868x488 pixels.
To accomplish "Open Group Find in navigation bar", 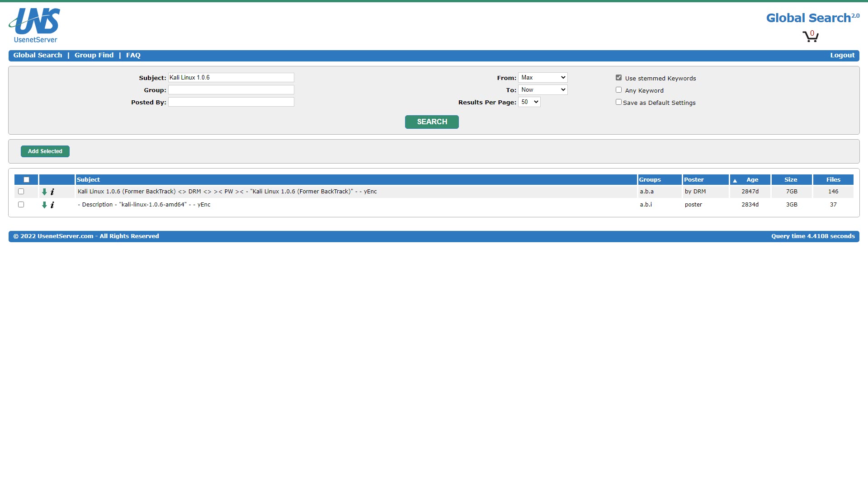I will 94,55.
